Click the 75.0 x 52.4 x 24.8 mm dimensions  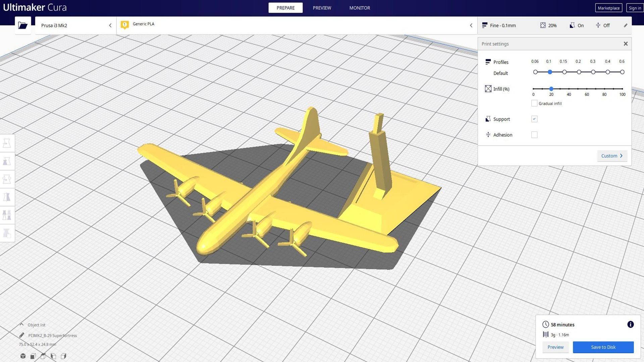pos(38,344)
